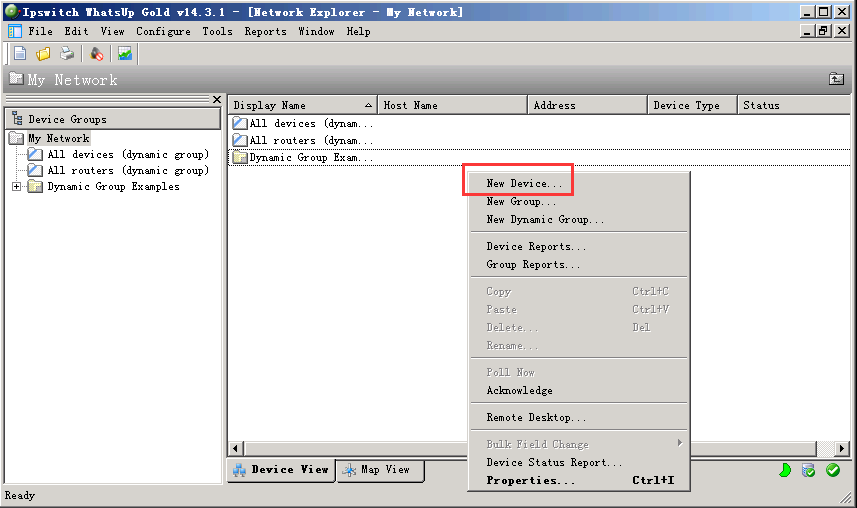This screenshot has height=508, width=857.
Task: Click Properties in the context menu
Action: coord(530,480)
